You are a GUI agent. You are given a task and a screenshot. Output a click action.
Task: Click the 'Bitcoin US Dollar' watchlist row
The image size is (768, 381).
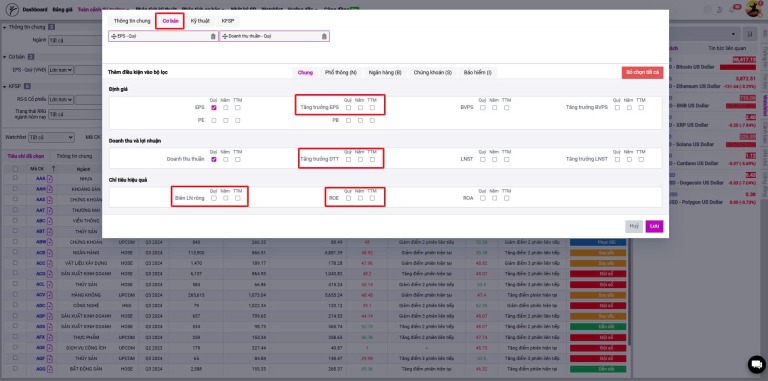(713, 63)
